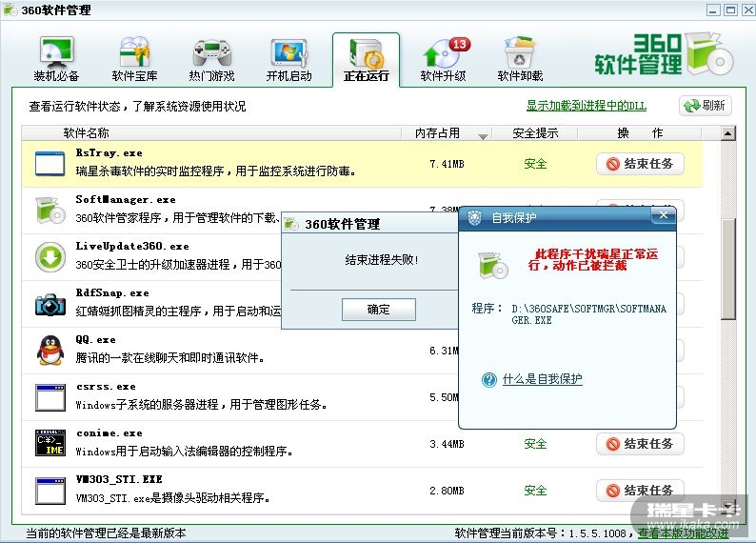
Task: Click RsTray.exe window icon
Action: (x=50, y=164)
